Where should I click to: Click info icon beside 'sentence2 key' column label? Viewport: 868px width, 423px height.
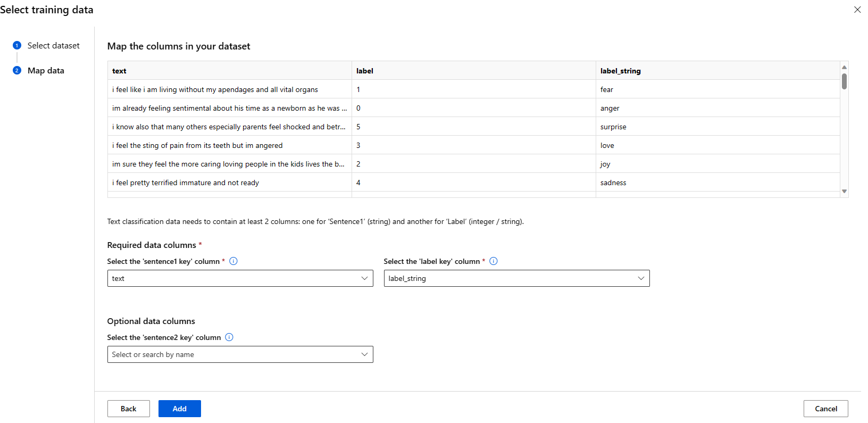point(229,337)
